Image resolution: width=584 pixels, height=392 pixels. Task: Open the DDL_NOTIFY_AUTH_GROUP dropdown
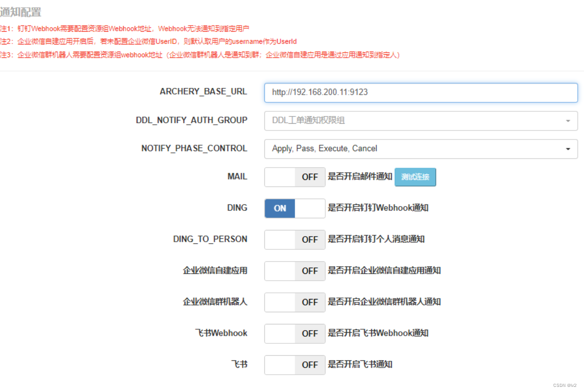point(419,121)
